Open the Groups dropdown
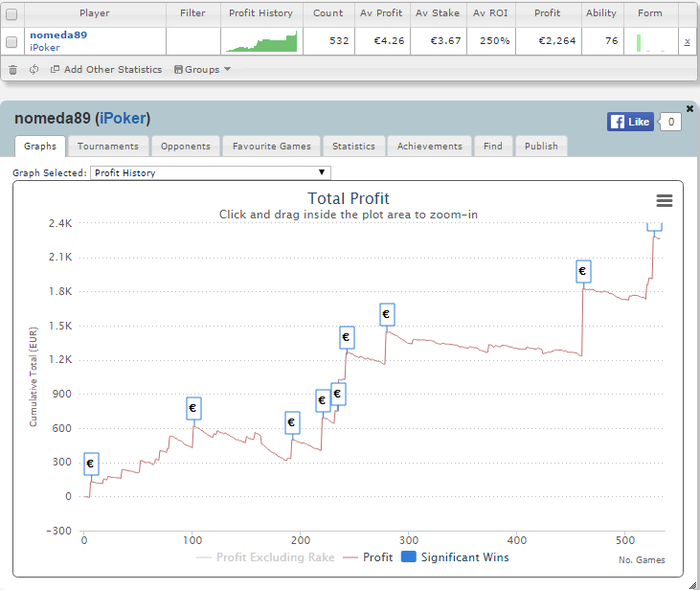700x590 pixels. [202, 70]
